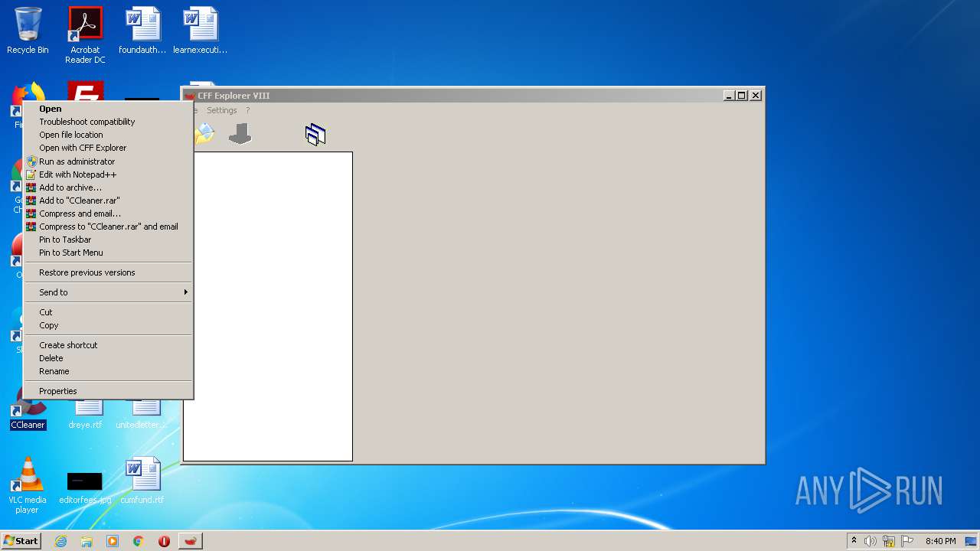This screenshot has height=551, width=980.
Task: Choose Restore previous versions
Action: [x=108, y=272]
